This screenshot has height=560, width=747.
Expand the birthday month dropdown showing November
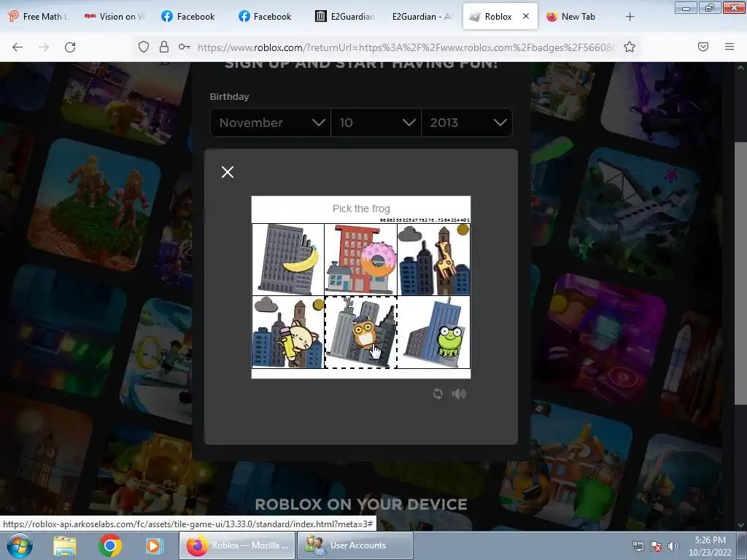coord(271,122)
